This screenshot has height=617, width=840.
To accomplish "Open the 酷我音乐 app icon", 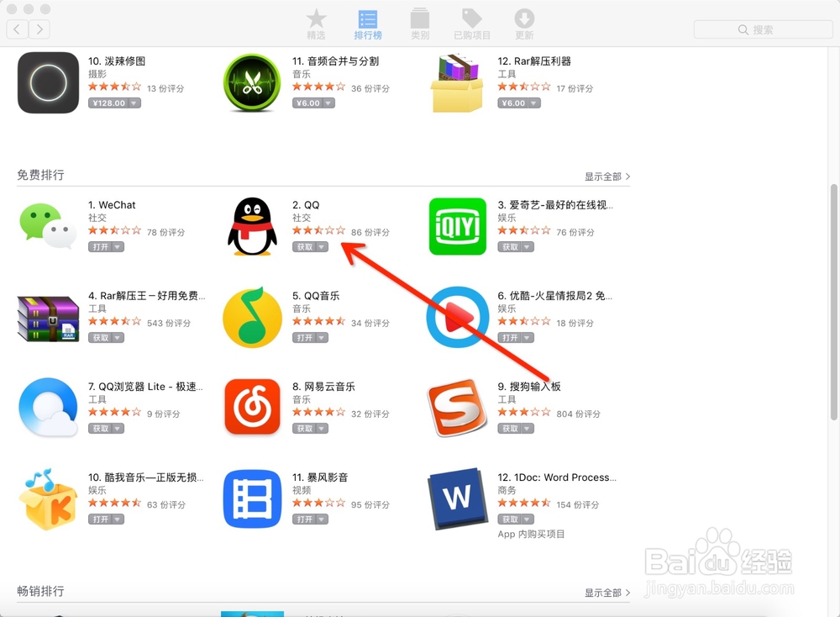I will pyautogui.click(x=48, y=498).
